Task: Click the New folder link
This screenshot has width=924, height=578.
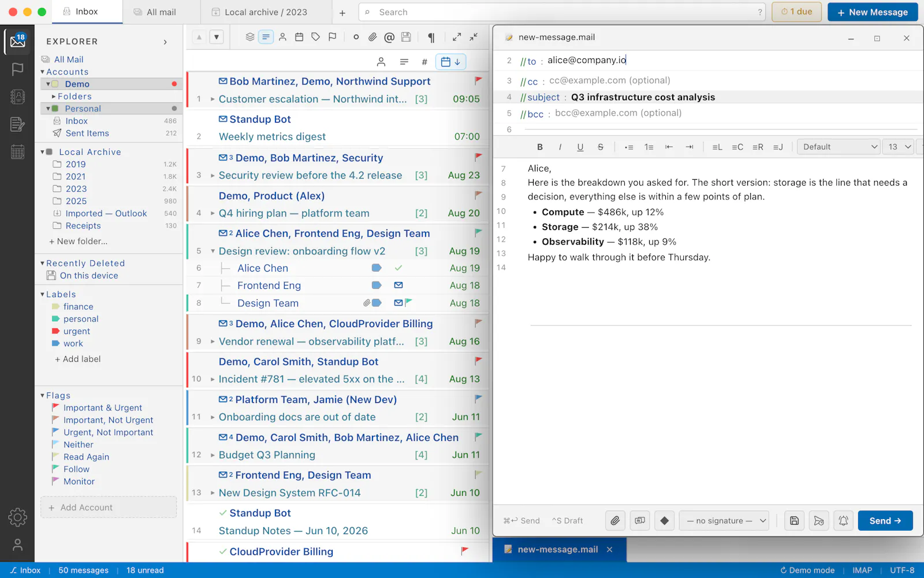Action: pos(79,242)
